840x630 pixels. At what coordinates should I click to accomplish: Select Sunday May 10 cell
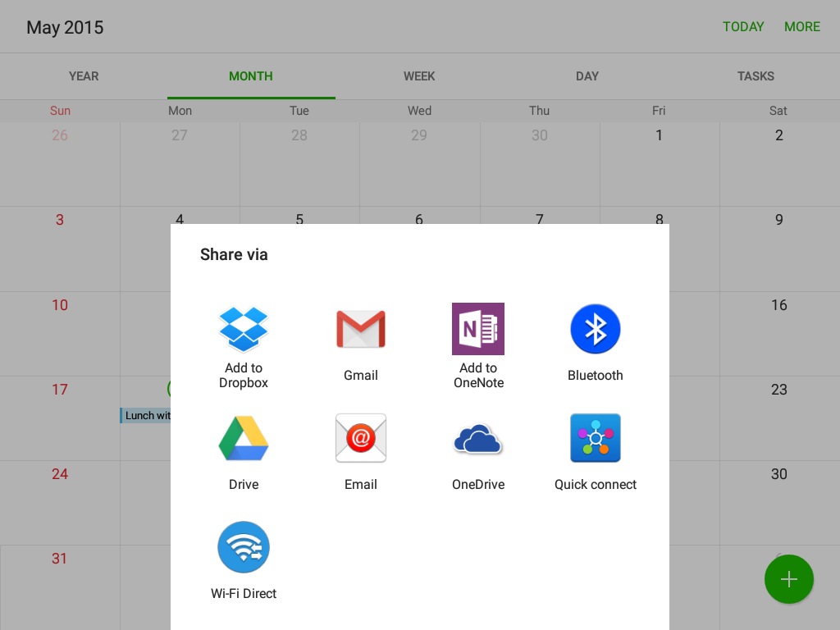tap(59, 334)
